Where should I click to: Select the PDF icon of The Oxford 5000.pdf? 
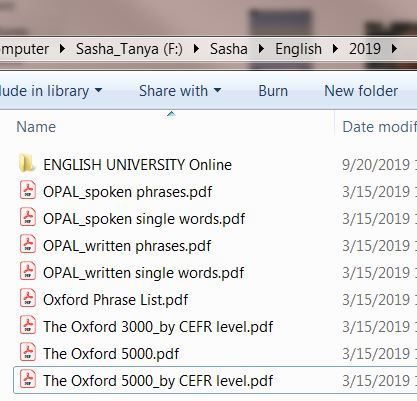coord(28,353)
